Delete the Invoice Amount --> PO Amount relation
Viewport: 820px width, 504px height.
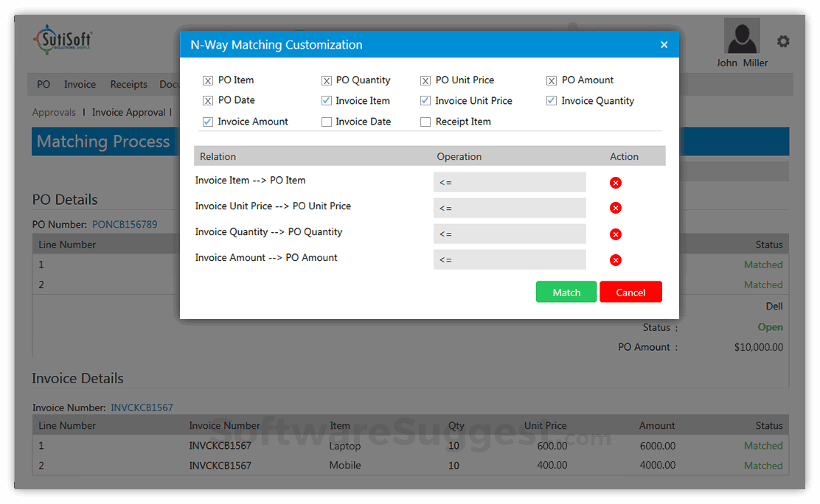pos(616,259)
